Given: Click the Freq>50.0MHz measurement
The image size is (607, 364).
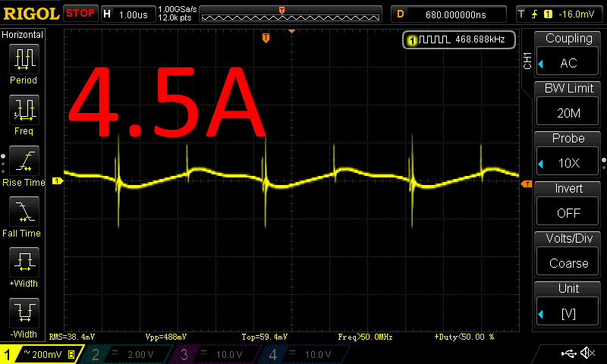Looking at the screenshot, I should [x=365, y=337].
